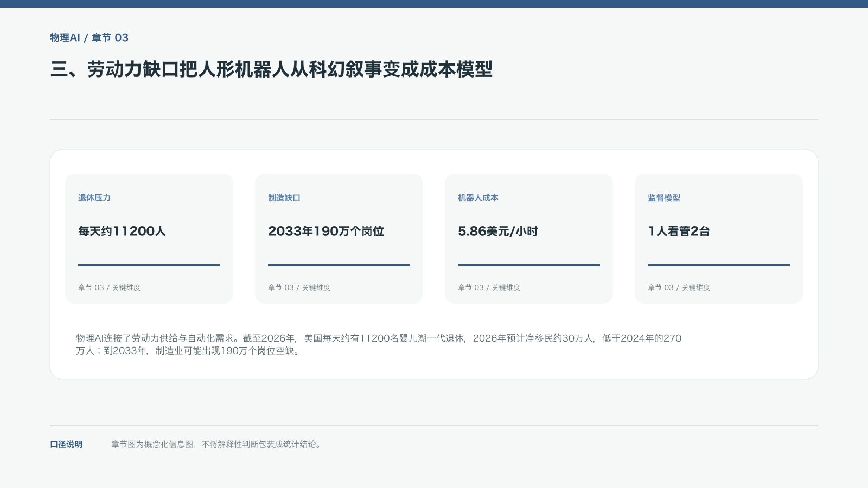Click the '章节 03 / 关键维度' footer under 制造缺口
Viewport: 868px width, 488px height.
pos(299,287)
